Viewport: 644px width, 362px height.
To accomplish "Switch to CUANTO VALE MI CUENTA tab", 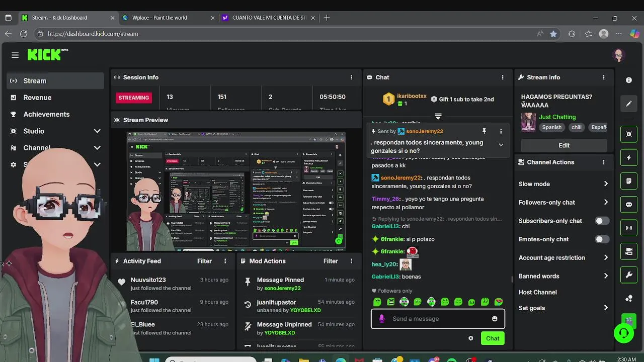I will (x=269, y=18).
